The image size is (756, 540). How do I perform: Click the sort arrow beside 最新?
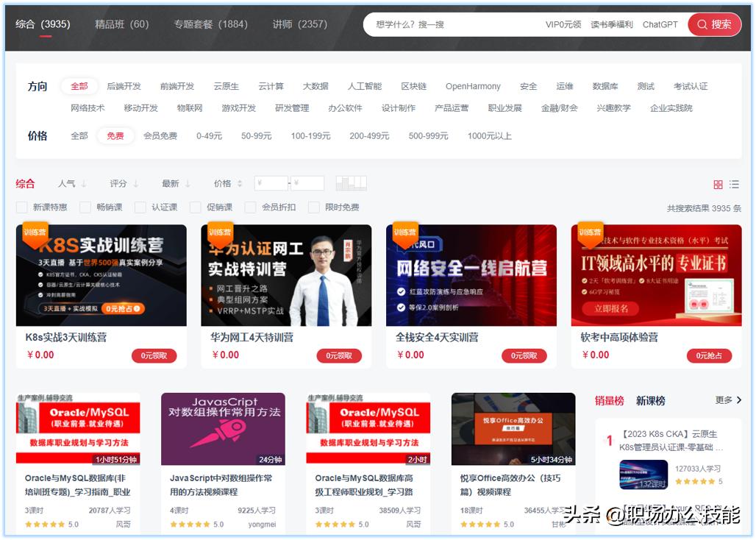click(188, 184)
